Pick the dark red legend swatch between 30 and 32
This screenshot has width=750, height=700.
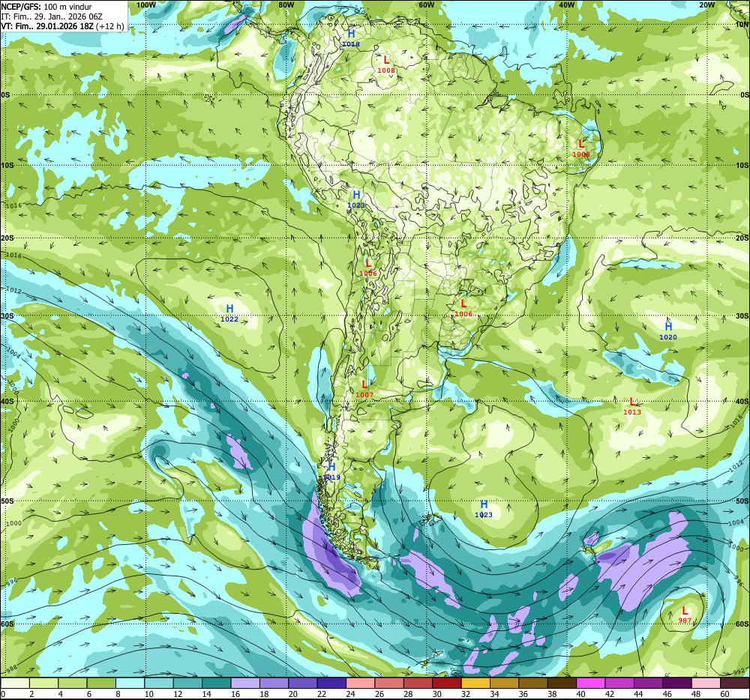[447, 683]
